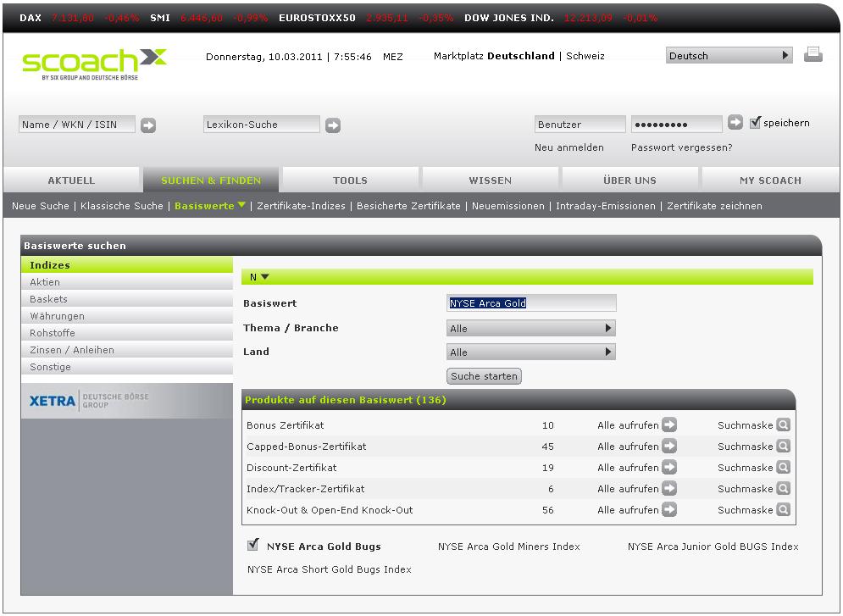Click arrow next to Lexikon-Suche field
The height and width of the screenshot is (616, 843).
(x=333, y=125)
